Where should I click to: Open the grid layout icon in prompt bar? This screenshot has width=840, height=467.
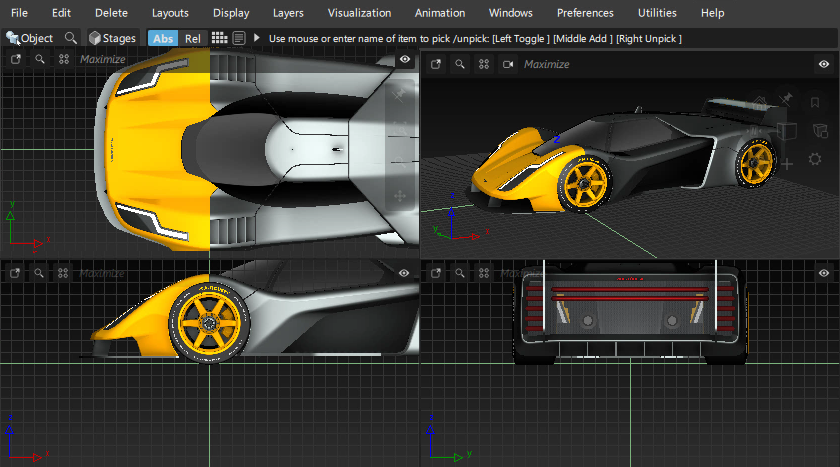[219, 38]
